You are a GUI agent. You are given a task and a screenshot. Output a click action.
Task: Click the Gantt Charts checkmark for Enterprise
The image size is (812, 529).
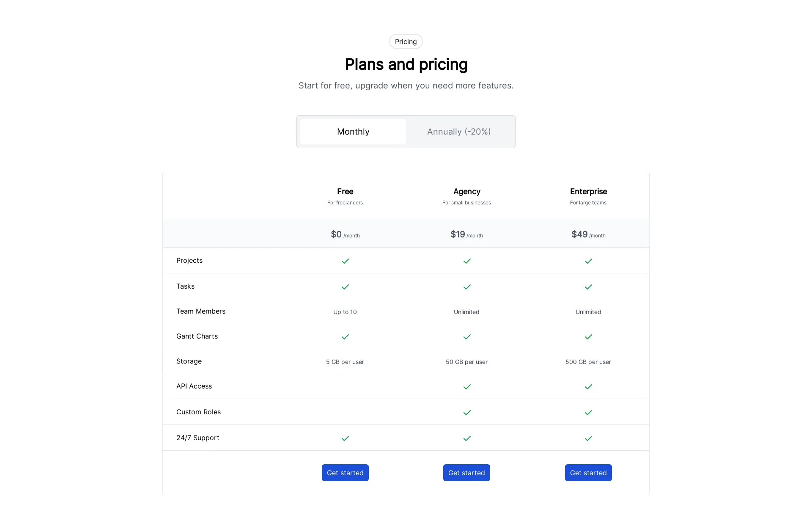[588, 337]
